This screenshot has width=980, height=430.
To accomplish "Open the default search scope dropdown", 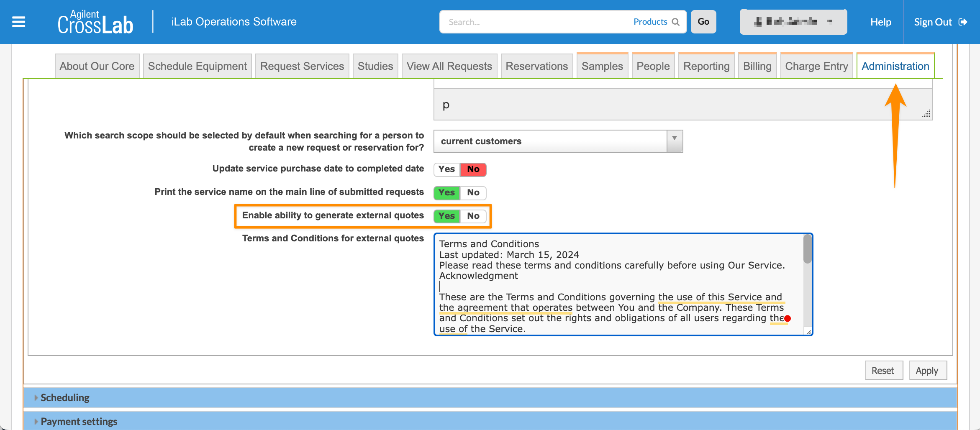I will click(558, 141).
